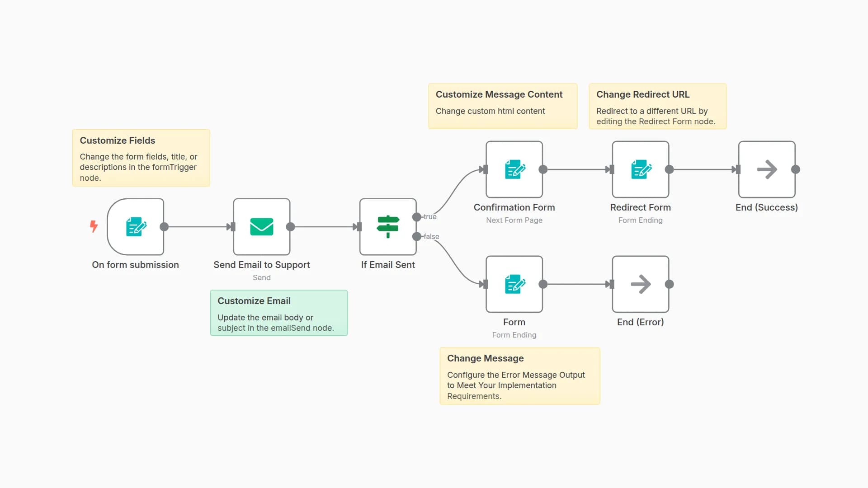Click the Change Redirect URL sticky note

click(x=657, y=106)
